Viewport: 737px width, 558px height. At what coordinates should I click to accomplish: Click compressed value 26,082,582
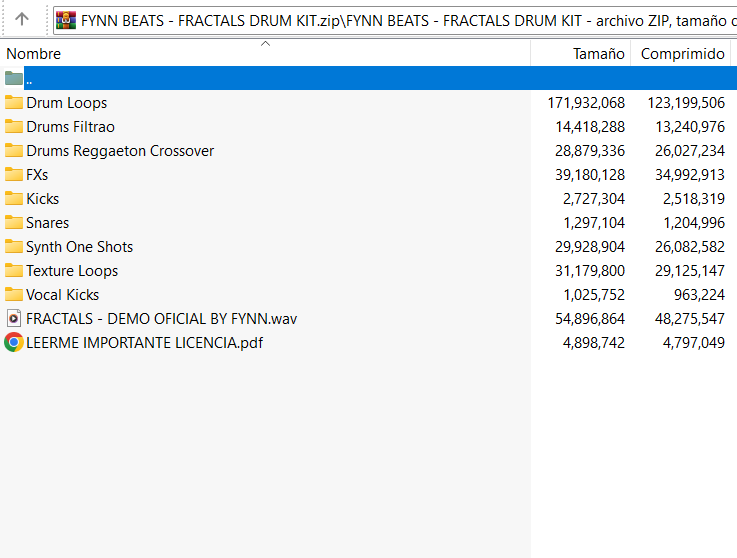point(690,246)
